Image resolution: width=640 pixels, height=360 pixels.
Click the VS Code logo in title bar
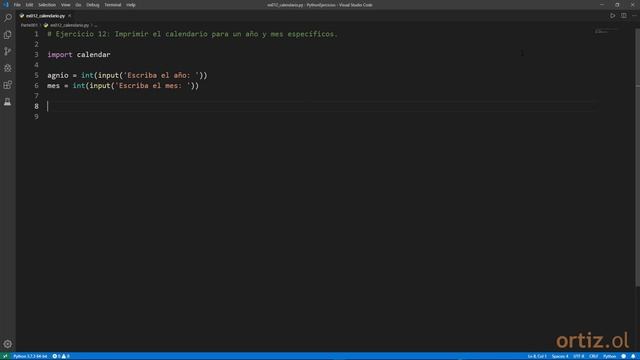coord(6,5)
